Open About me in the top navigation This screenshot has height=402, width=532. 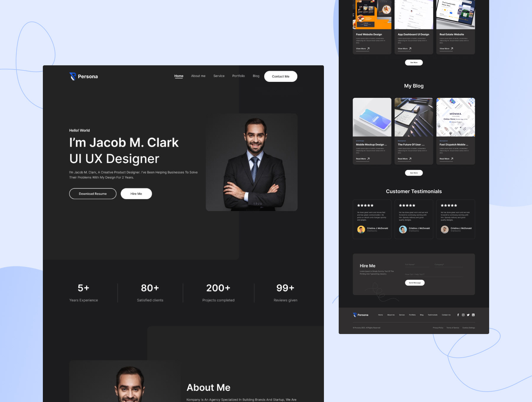tap(198, 76)
